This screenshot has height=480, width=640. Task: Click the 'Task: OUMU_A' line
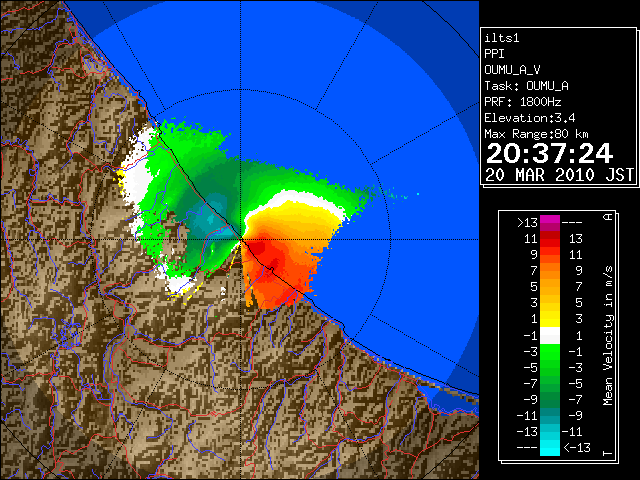pos(526,86)
